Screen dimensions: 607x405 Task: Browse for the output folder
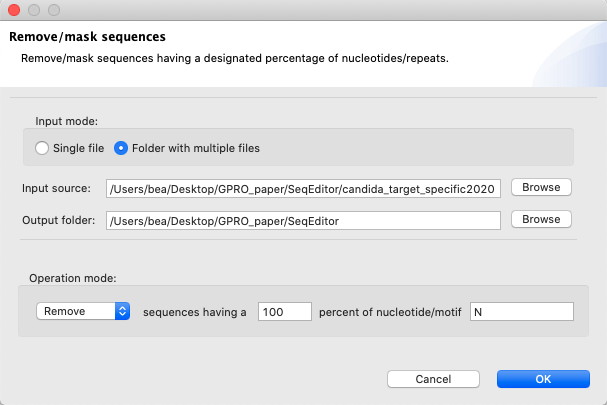coord(541,219)
